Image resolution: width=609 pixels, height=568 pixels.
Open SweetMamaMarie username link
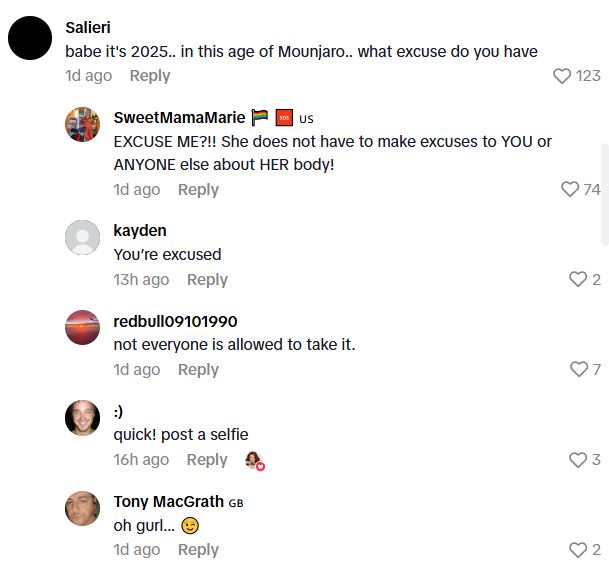click(179, 117)
